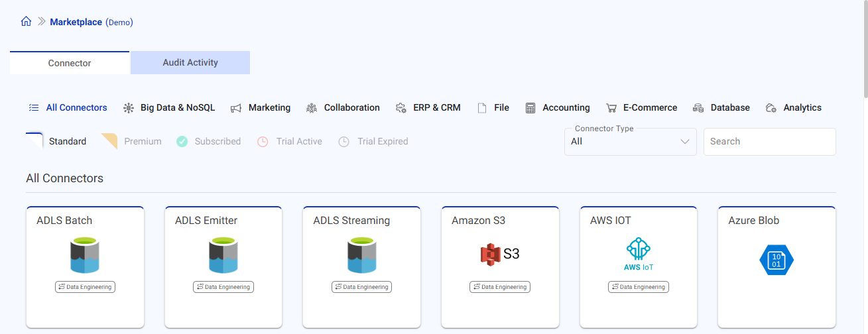Select the AWS IoT connector icon
This screenshot has height=334, width=868.
638,255
